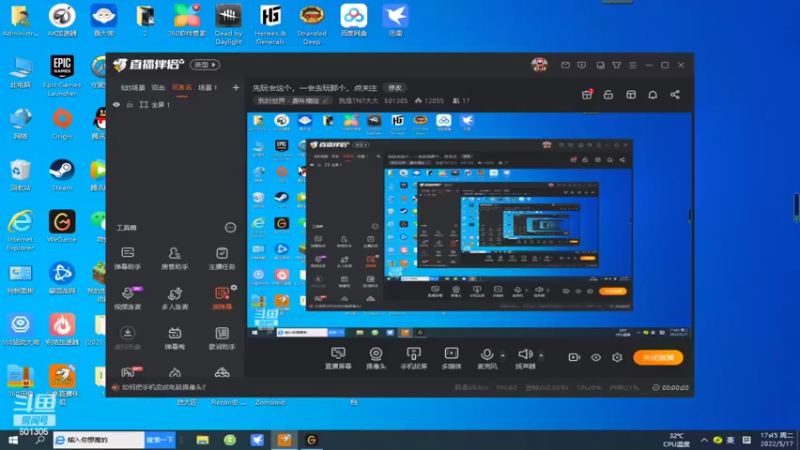Add 摄像头 camera source
800x450 pixels.
[x=376, y=358]
